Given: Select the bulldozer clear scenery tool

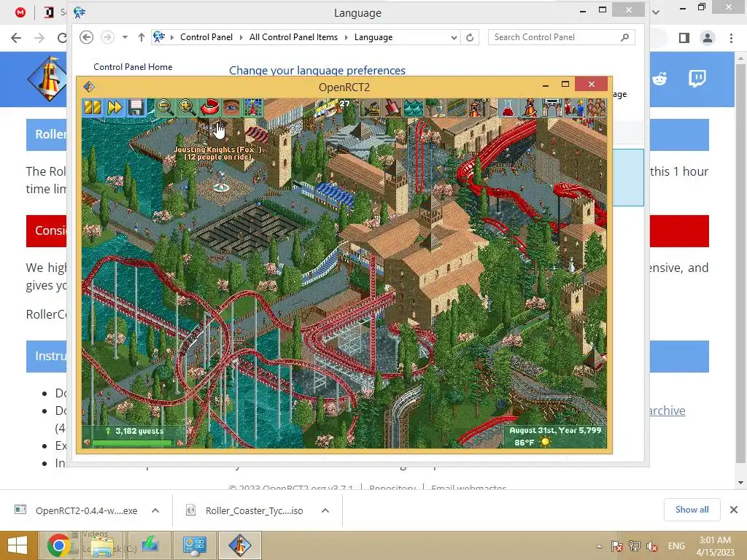Looking at the screenshot, I should tap(370, 108).
